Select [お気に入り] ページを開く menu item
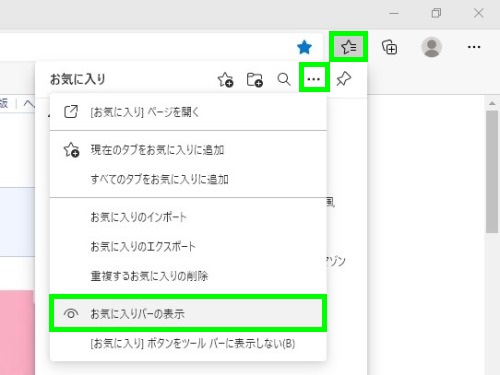Image resolution: width=500 pixels, height=375 pixels. (x=188, y=112)
